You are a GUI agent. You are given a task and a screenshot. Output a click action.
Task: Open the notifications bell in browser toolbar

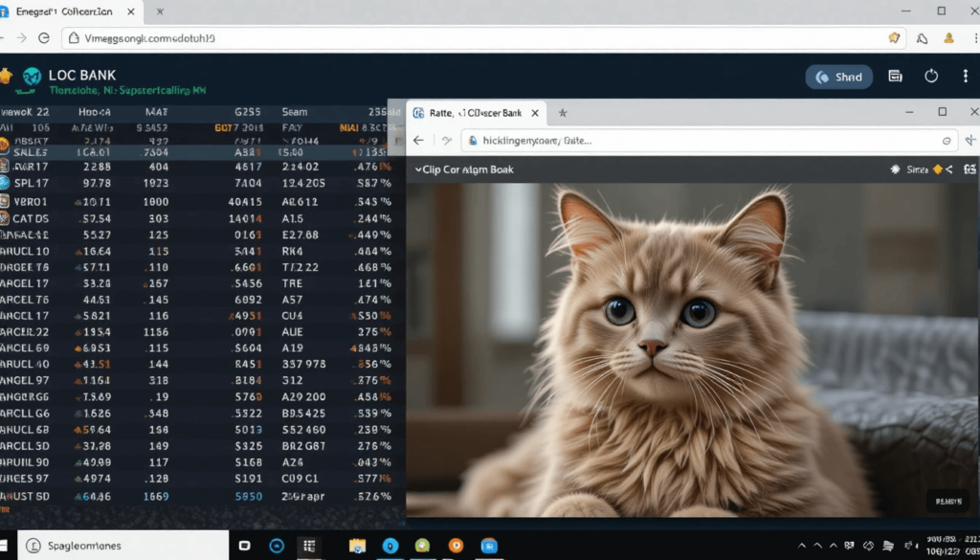click(922, 38)
